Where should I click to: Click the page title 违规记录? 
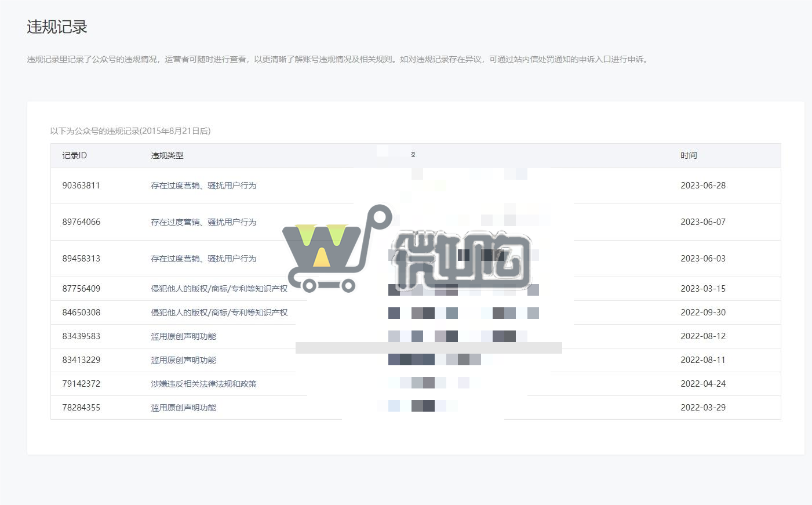(56, 27)
